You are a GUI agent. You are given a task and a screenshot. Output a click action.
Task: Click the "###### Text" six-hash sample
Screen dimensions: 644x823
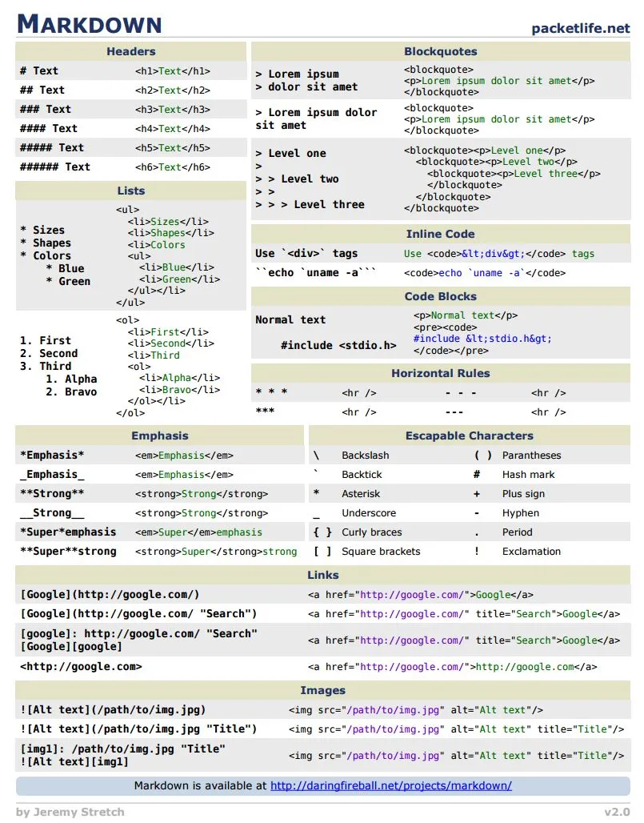click(55, 167)
